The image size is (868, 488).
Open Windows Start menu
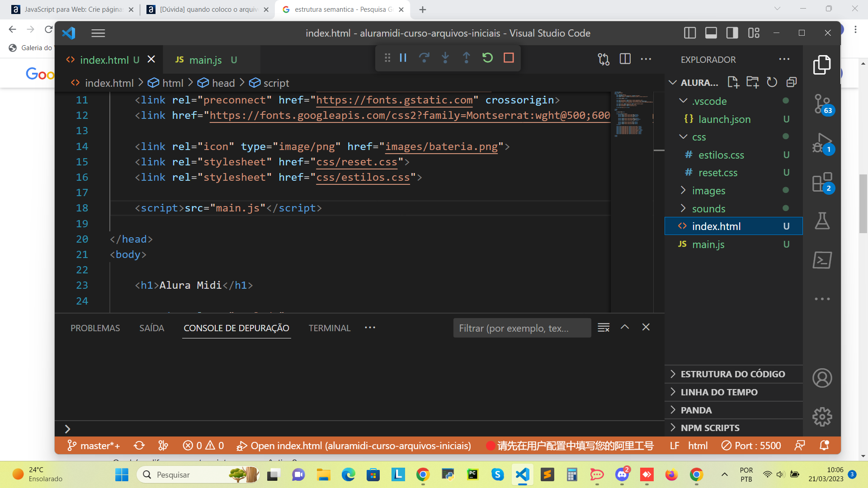coord(122,474)
